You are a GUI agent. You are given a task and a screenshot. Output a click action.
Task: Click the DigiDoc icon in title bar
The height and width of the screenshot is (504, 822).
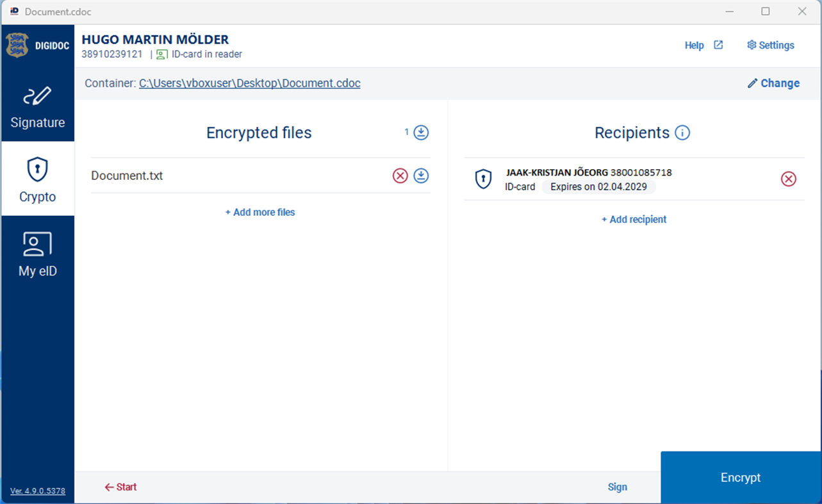14,12
